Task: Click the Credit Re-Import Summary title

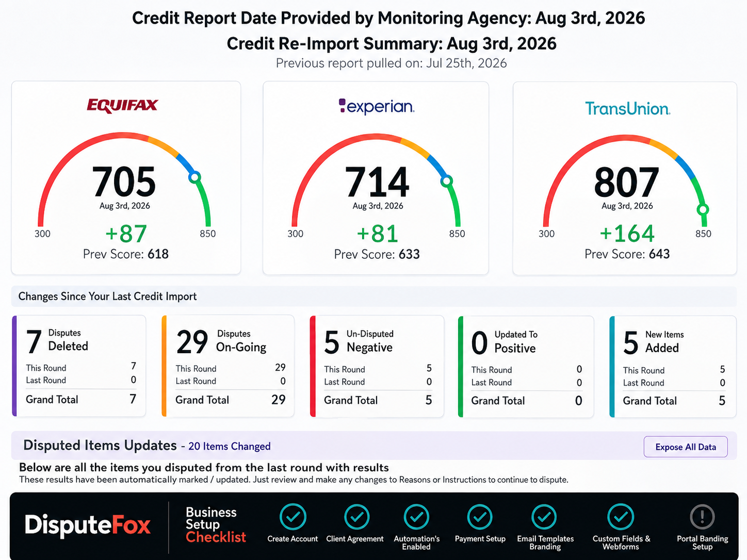Action: tap(392, 43)
